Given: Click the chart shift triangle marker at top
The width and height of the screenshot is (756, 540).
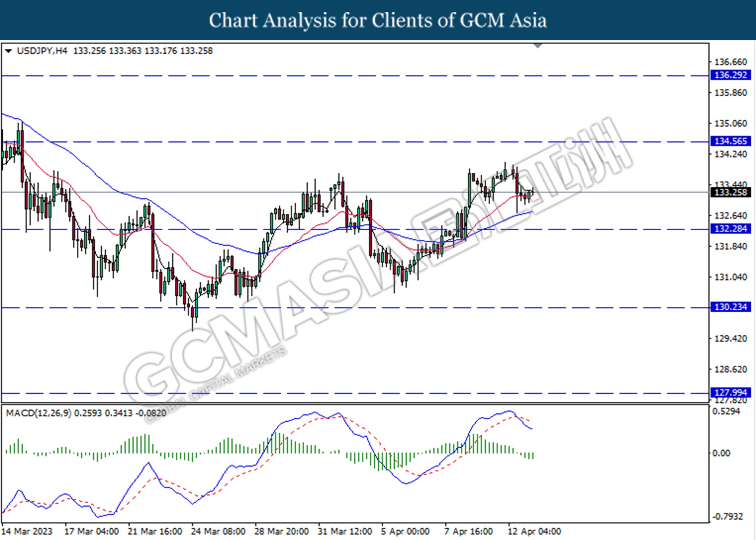Looking at the screenshot, I should 538,46.
